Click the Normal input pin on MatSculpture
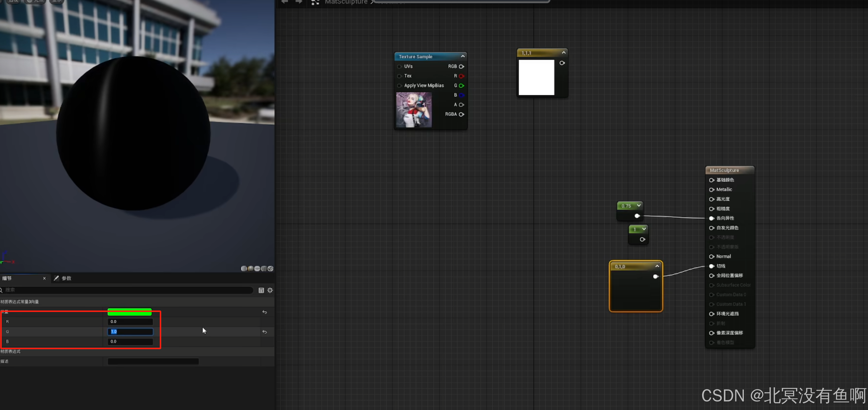This screenshot has height=410, width=868. (711, 257)
